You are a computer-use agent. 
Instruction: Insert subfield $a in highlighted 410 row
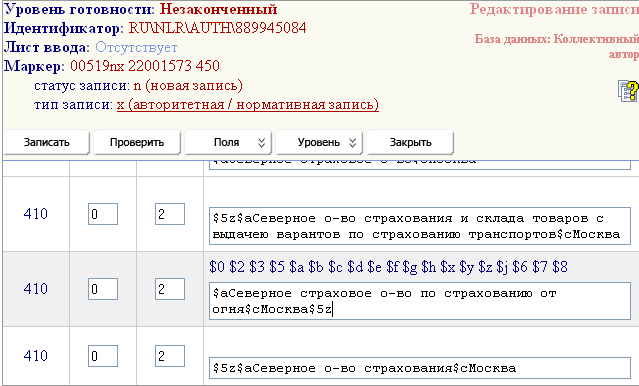[x=297, y=267]
